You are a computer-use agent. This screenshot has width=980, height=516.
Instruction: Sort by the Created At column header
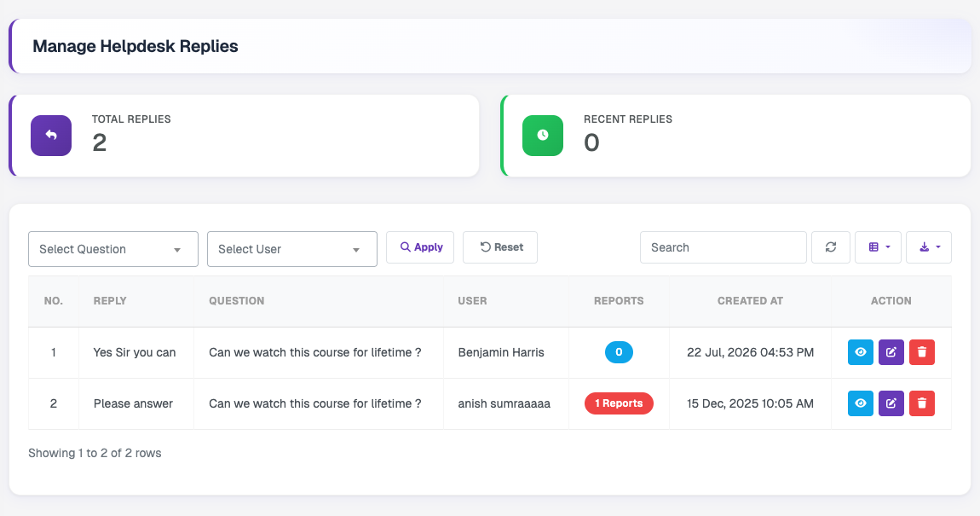coord(750,301)
